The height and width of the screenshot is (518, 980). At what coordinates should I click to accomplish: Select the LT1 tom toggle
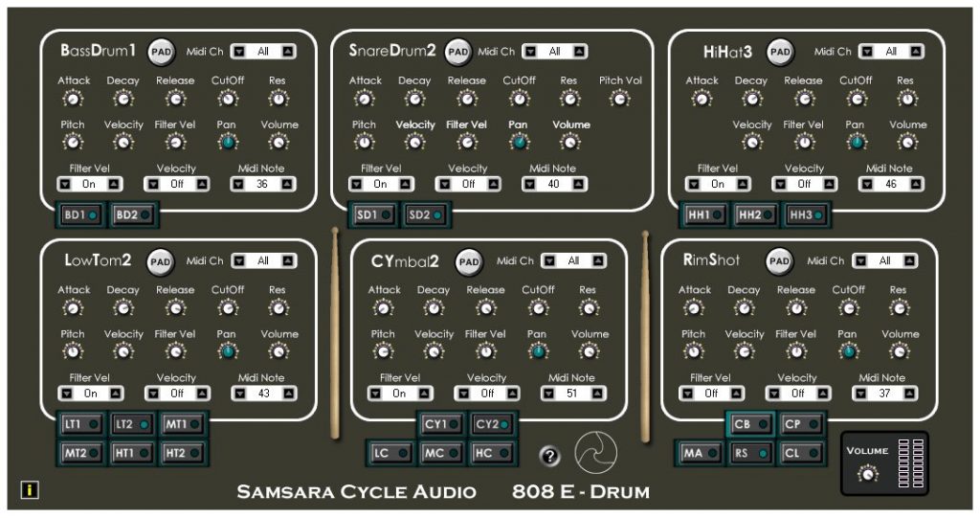pyautogui.click(x=82, y=424)
